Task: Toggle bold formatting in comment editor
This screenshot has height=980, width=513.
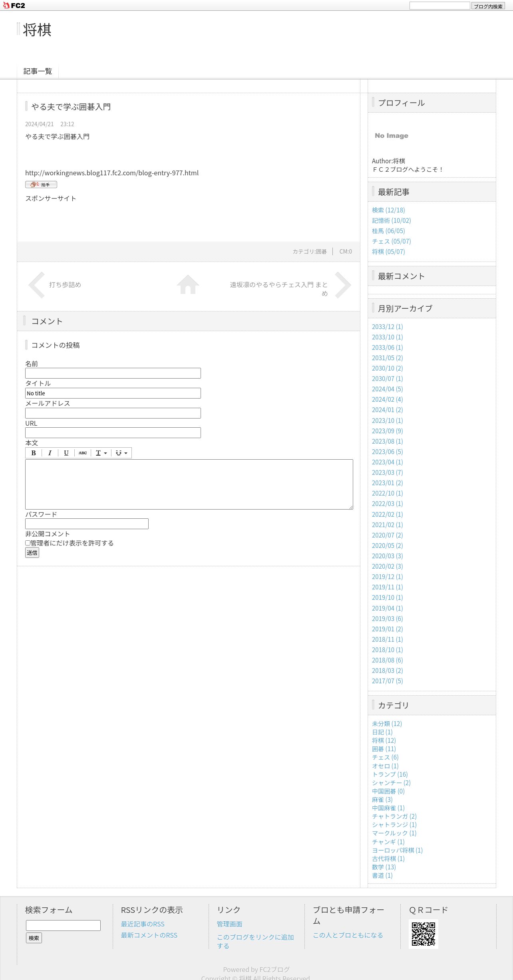Action: click(34, 453)
